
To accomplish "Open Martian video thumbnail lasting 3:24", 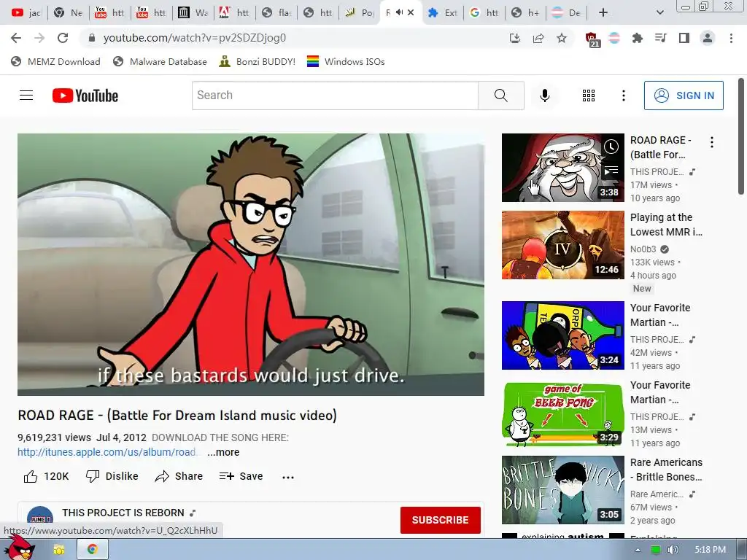I will [562, 335].
